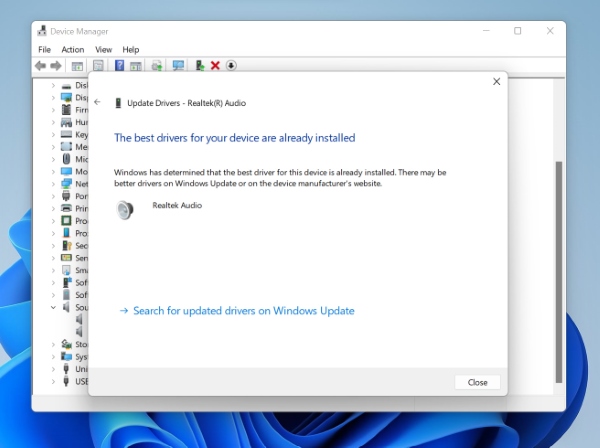Expand the Keyboards tree node

pos(53,135)
